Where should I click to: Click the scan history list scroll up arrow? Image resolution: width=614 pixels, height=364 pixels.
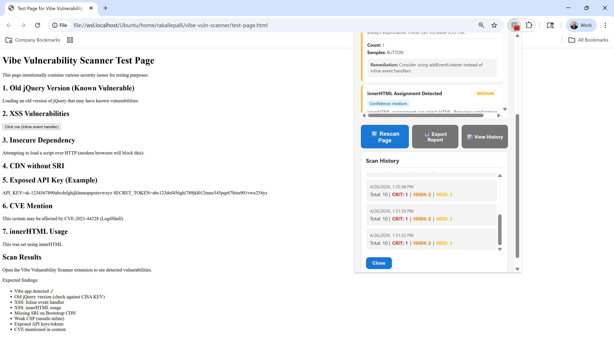tap(500, 176)
